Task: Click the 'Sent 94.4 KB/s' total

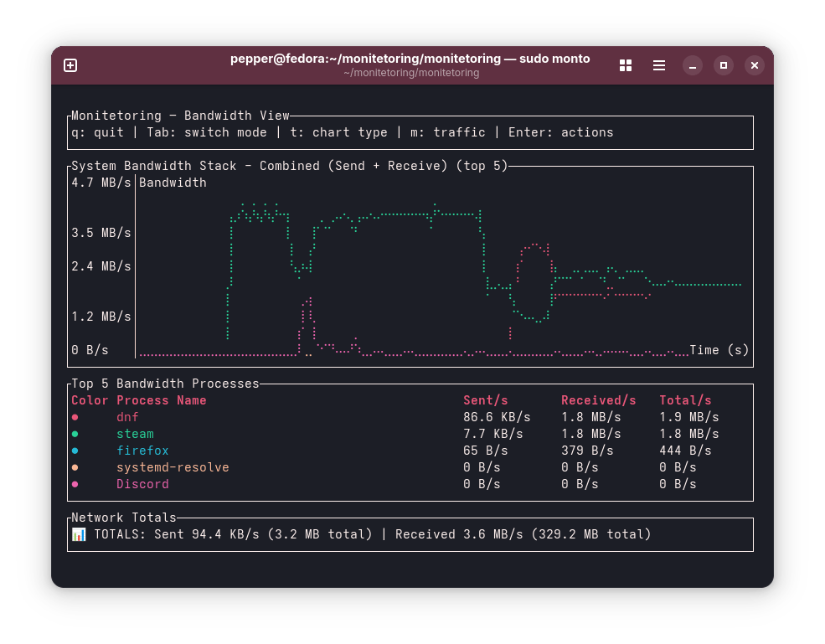Action: click(x=207, y=534)
